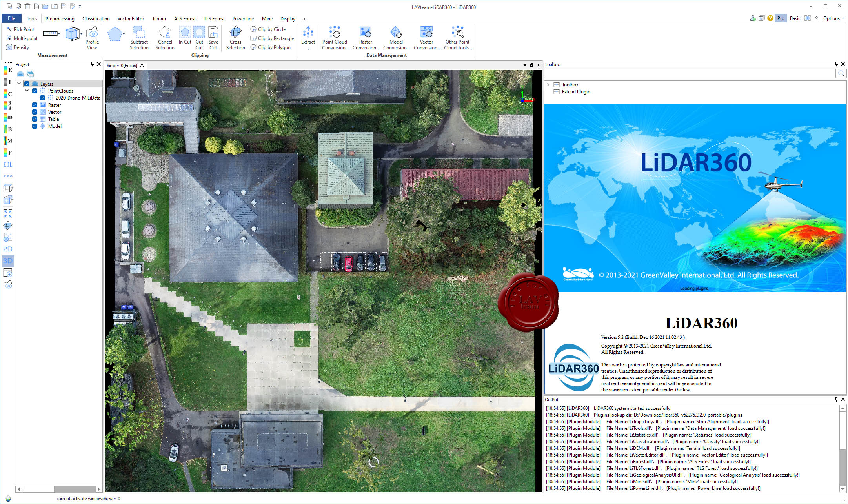Toggle the Vector layer checkbox

pos(35,112)
